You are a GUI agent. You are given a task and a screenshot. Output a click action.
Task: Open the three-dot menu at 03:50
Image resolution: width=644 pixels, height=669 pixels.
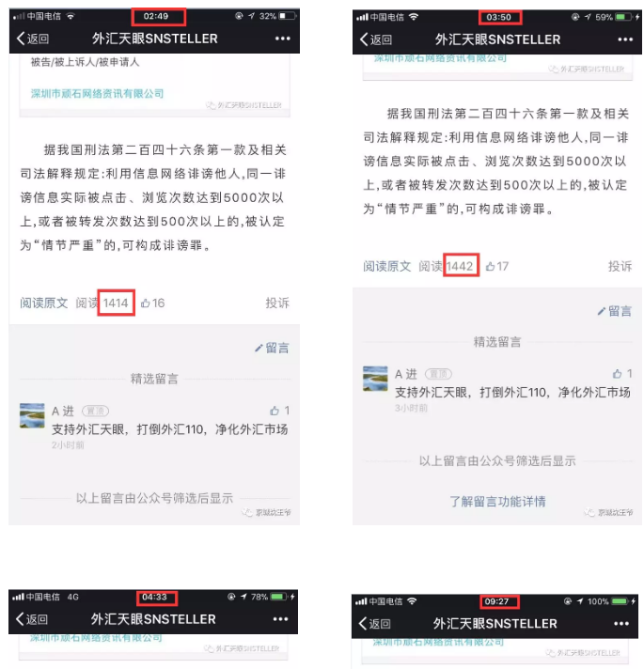(625, 39)
